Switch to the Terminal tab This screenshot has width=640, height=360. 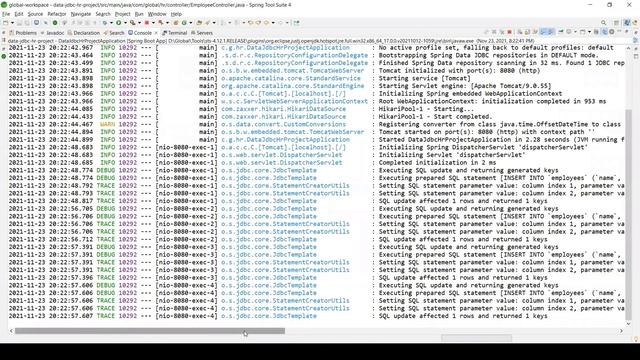click(175, 33)
